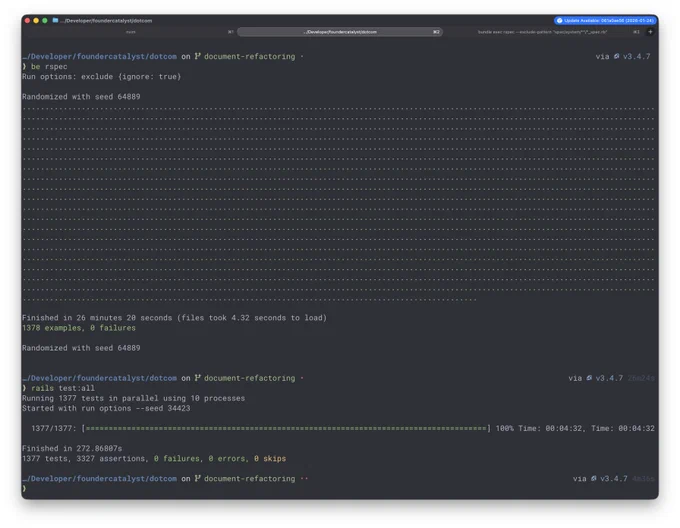Minimize the window with yellow button

pos(36,20)
